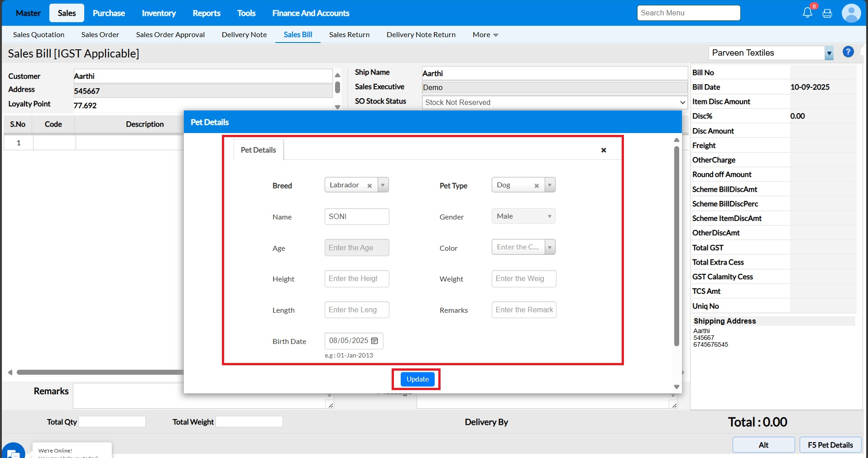This screenshot has height=458, width=868.
Task: Open Finance And Accounts menu
Action: tap(311, 13)
